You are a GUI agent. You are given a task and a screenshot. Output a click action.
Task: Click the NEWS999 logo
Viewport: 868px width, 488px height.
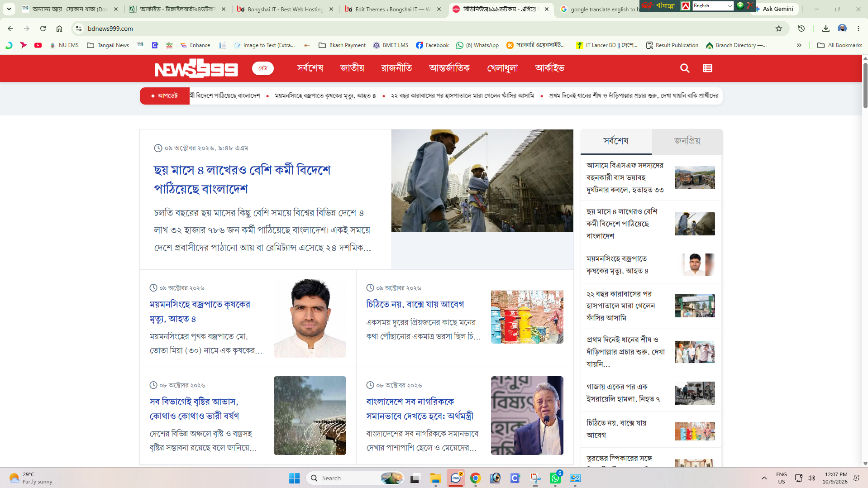(196, 68)
